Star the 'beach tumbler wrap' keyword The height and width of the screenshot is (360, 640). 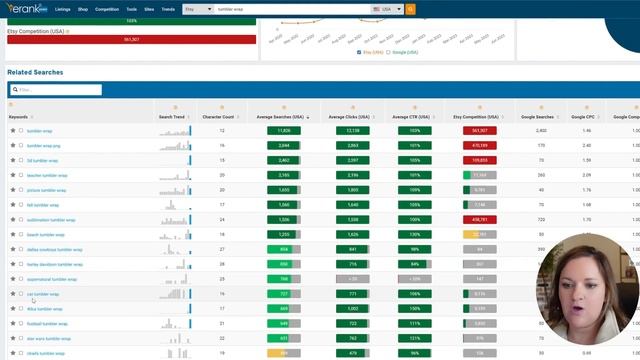tap(13, 234)
